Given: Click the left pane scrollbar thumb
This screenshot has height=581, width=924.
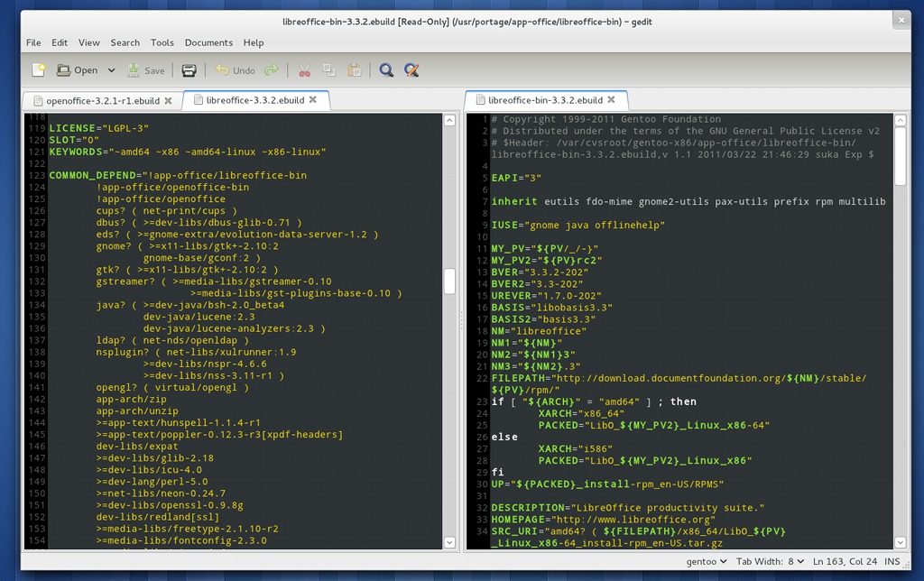Looking at the screenshot, I should coord(449,281).
